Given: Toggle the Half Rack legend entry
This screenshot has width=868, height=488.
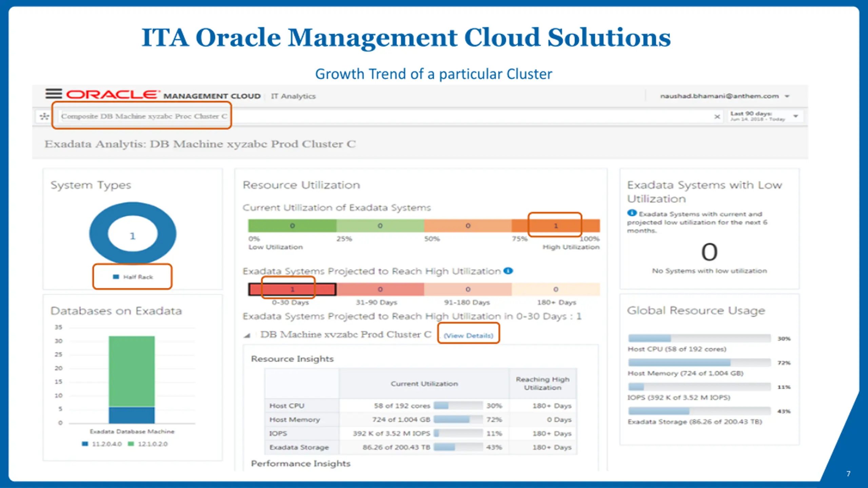Looking at the screenshot, I should (133, 277).
